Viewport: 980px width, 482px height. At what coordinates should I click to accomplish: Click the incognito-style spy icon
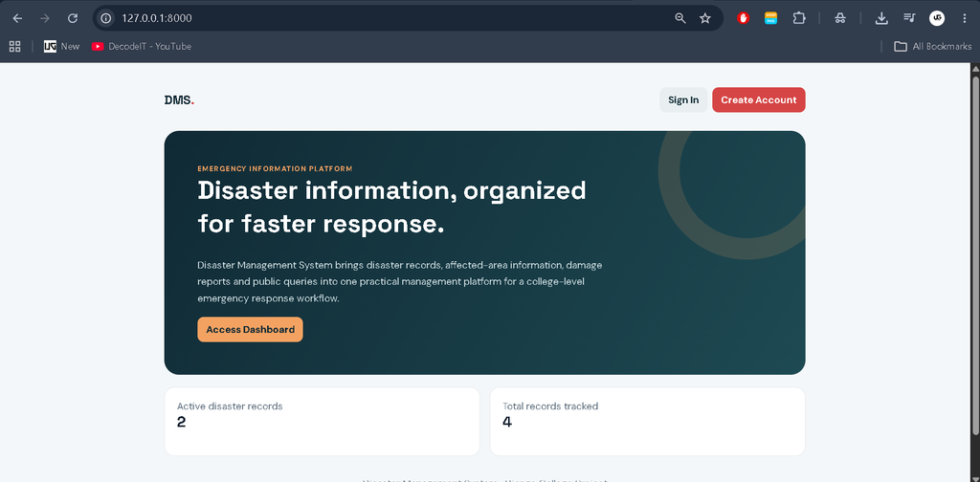click(x=840, y=18)
